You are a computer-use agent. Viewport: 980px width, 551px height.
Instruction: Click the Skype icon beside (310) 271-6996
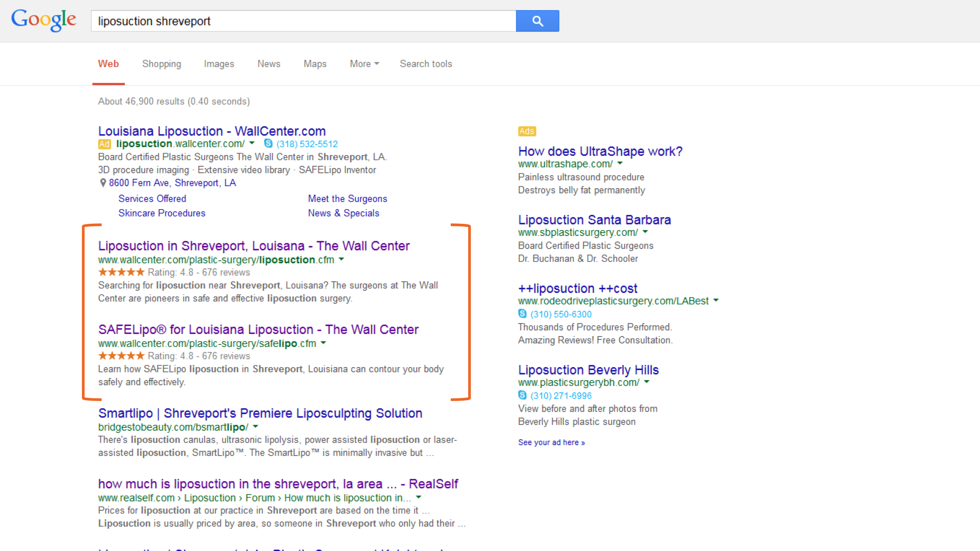click(x=522, y=395)
